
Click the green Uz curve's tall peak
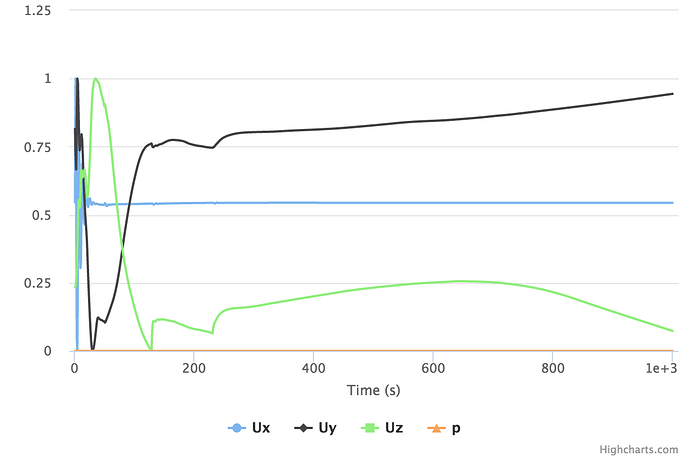click(x=95, y=79)
